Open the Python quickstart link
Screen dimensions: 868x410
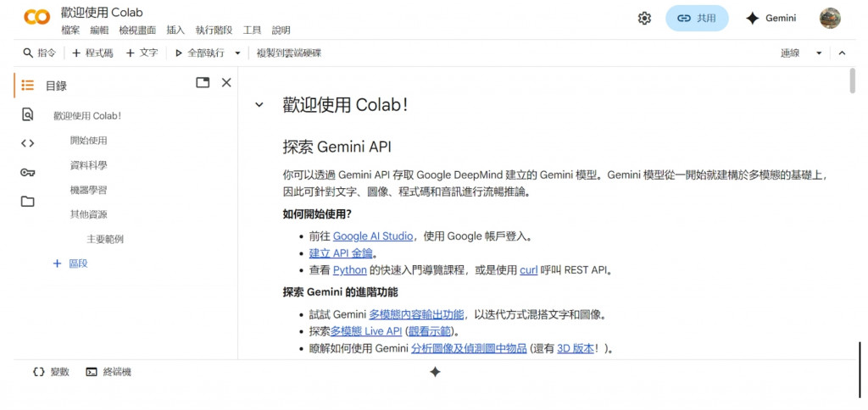click(350, 270)
